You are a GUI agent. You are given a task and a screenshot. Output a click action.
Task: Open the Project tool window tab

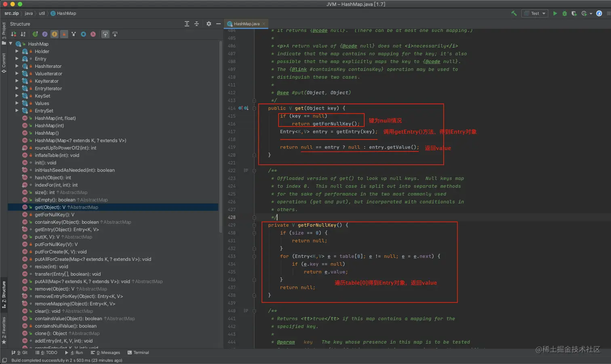[4, 34]
